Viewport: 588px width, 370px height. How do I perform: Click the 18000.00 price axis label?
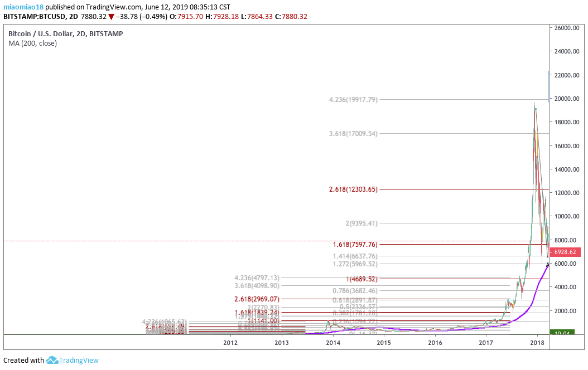567,122
